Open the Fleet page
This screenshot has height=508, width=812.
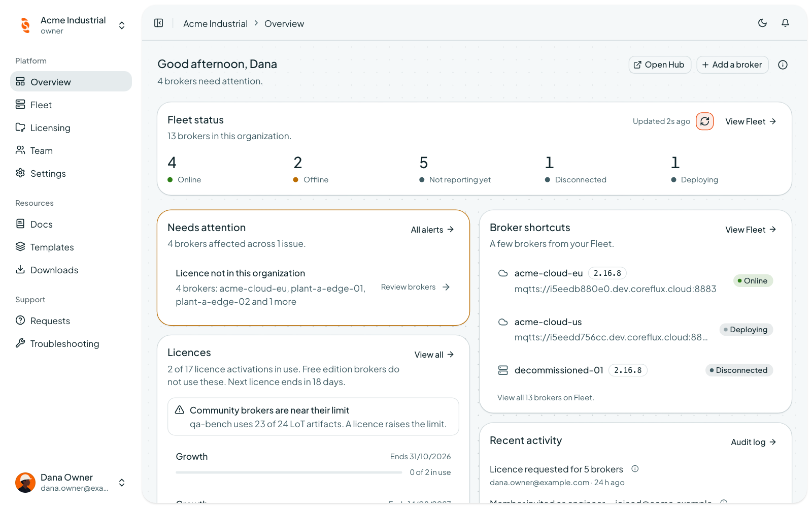pyautogui.click(x=71, y=105)
